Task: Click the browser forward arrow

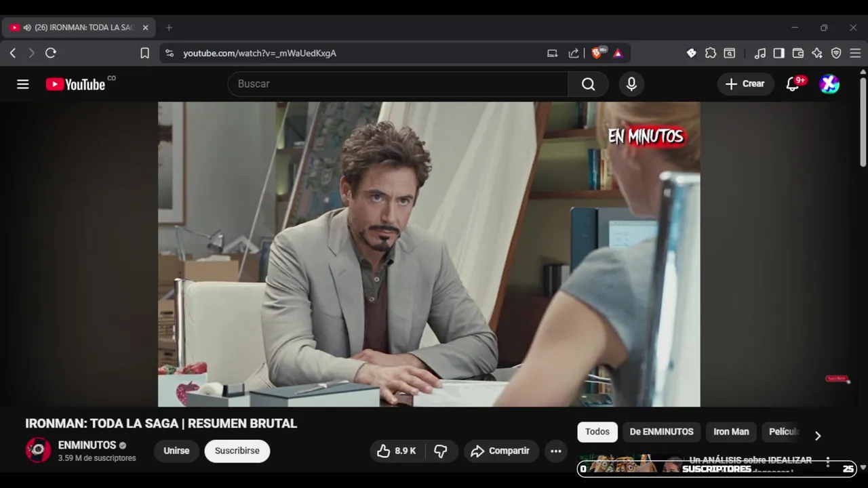Action: 31,53
